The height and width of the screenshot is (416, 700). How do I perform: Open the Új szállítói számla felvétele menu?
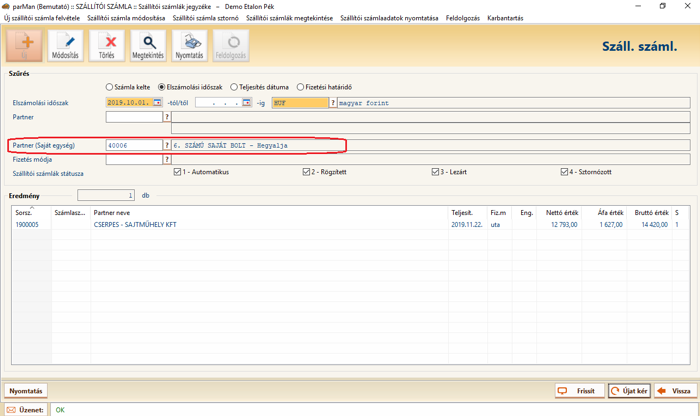pyautogui.click(x=42, y=18)
